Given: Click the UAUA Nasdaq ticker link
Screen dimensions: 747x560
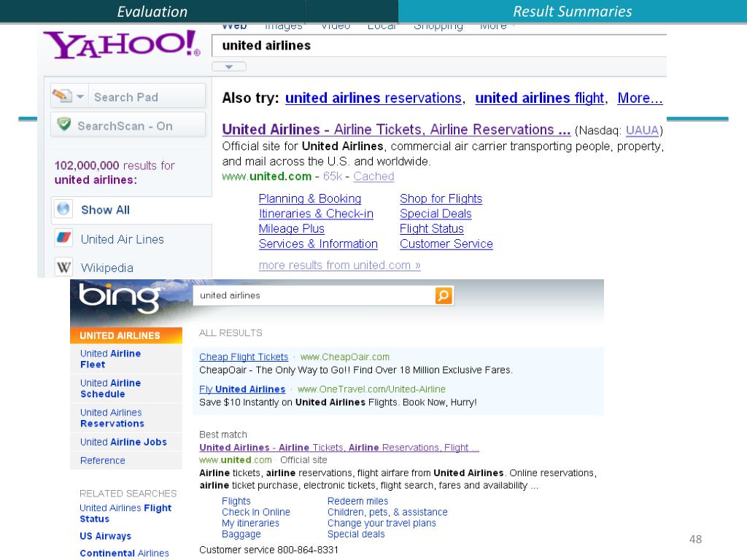Looking at the screenshot, I should tap(642, 131).
